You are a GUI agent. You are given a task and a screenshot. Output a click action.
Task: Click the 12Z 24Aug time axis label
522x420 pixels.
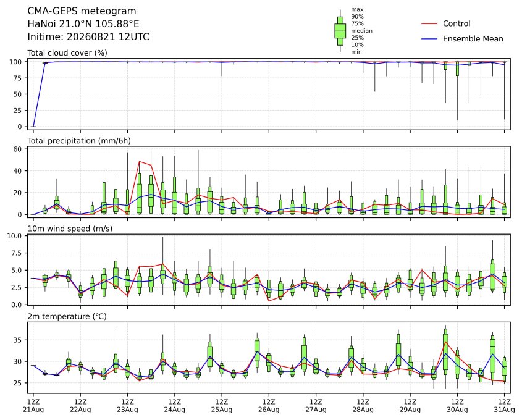tap(174, 406)
